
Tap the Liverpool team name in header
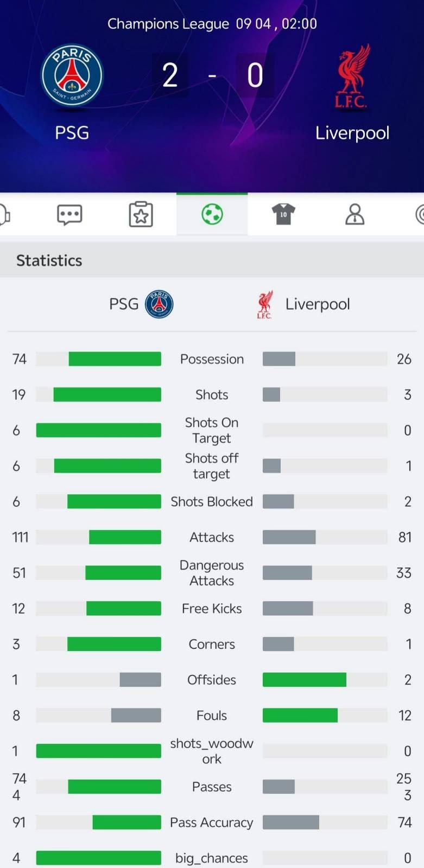(352, 133)
